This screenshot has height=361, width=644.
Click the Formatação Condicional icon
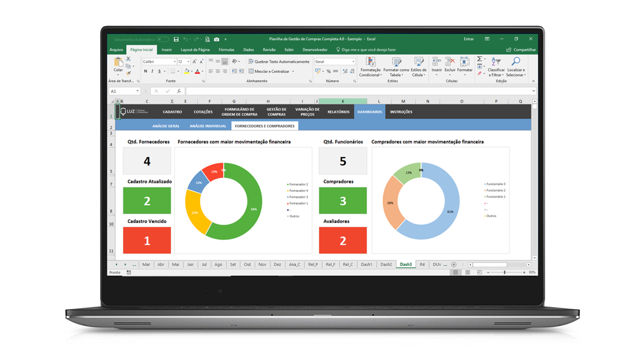click(370, 62)
